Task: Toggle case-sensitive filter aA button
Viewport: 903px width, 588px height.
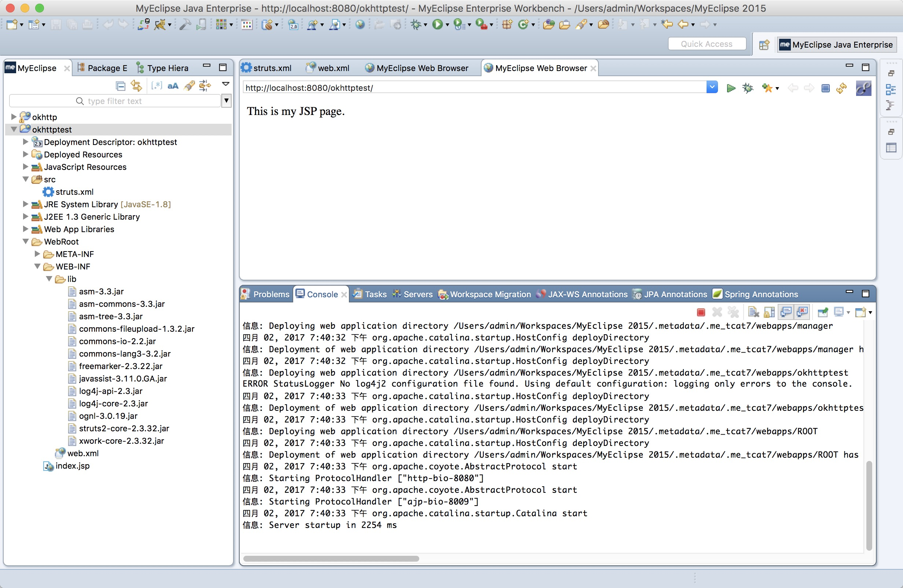Action: [x=173, y=86]
